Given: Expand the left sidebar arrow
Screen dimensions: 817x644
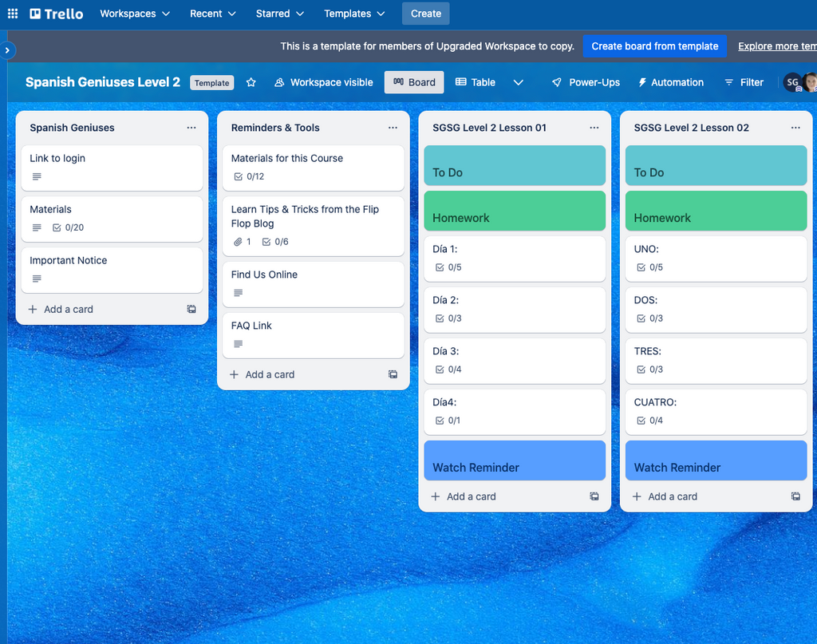Looking at the screenshot, I should point(7,50).
